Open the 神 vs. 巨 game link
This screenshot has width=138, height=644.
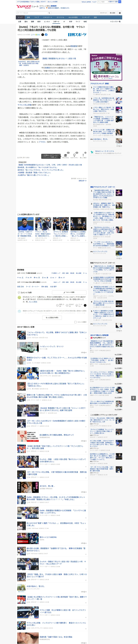coord(37,277)
